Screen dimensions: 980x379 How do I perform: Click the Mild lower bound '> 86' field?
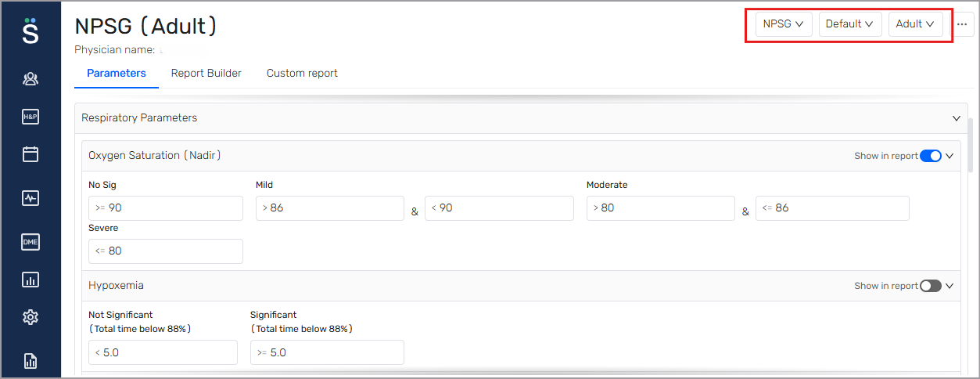click(330, 208)
